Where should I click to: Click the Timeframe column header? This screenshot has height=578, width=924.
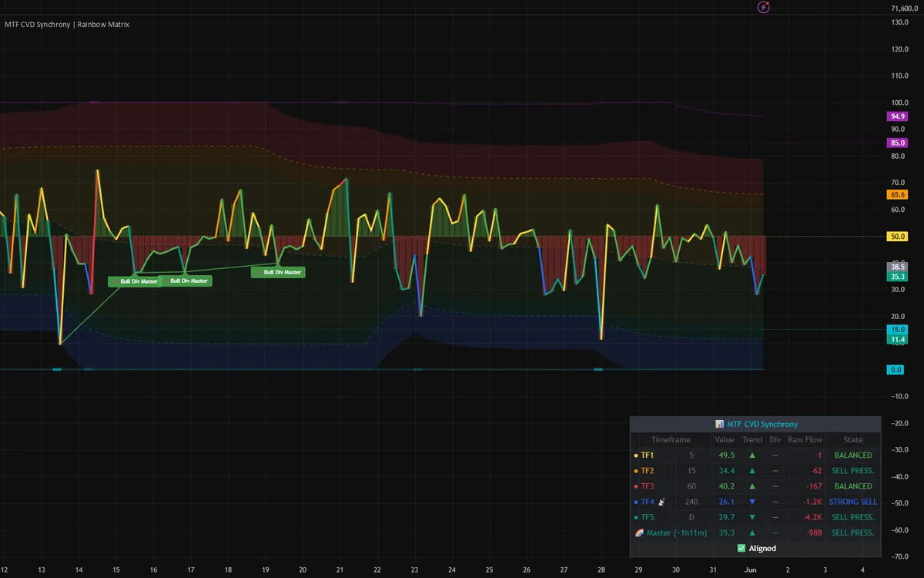point(671,440)
